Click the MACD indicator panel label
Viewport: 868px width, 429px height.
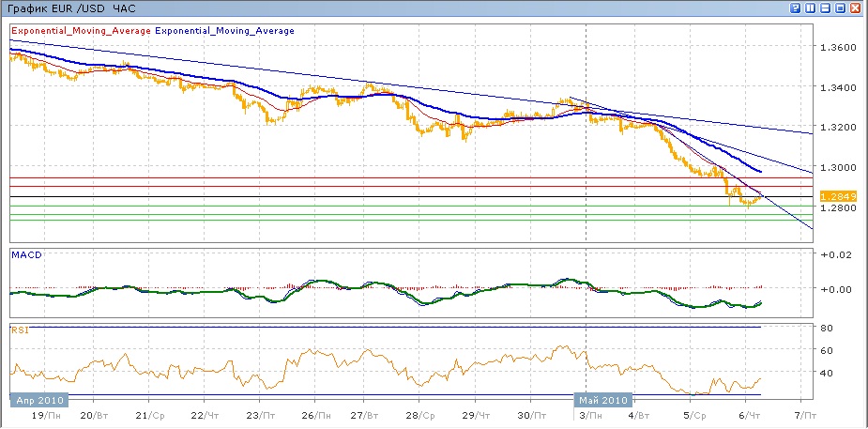coord(25,254)
